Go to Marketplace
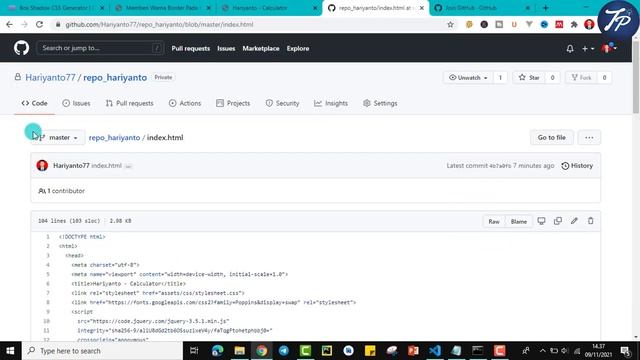 coord(261,49)
